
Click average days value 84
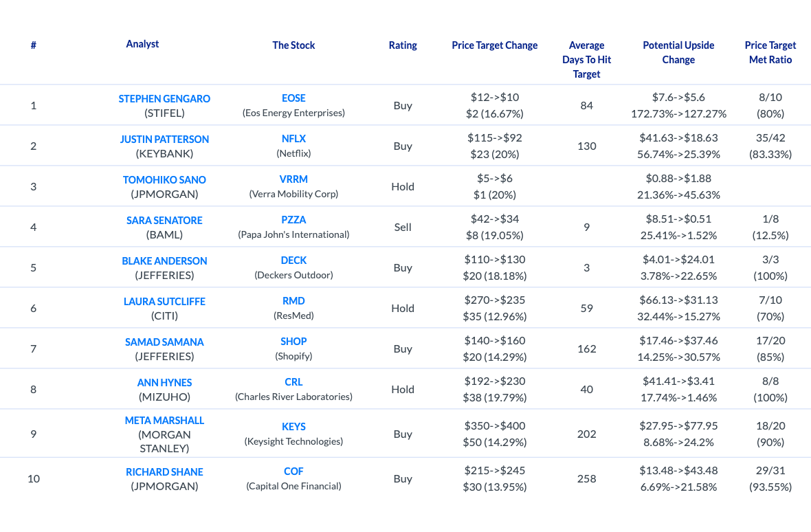pos(586,105)
